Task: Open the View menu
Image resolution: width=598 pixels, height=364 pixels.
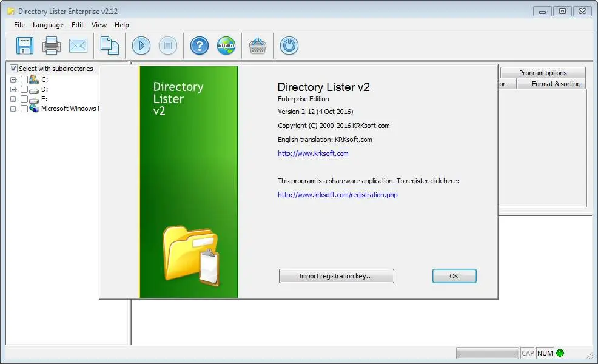Action: pos(99,25)
